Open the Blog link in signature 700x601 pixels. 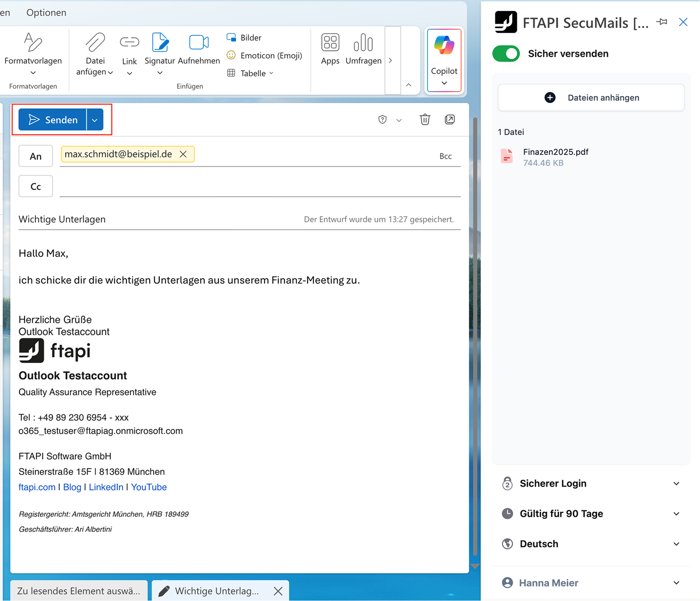point(72,487)
